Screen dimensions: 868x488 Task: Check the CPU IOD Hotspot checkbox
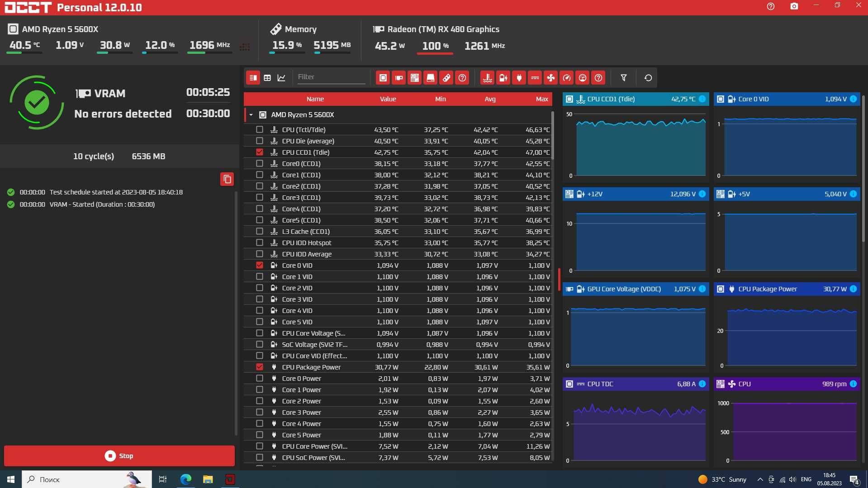tap(260, 242)
